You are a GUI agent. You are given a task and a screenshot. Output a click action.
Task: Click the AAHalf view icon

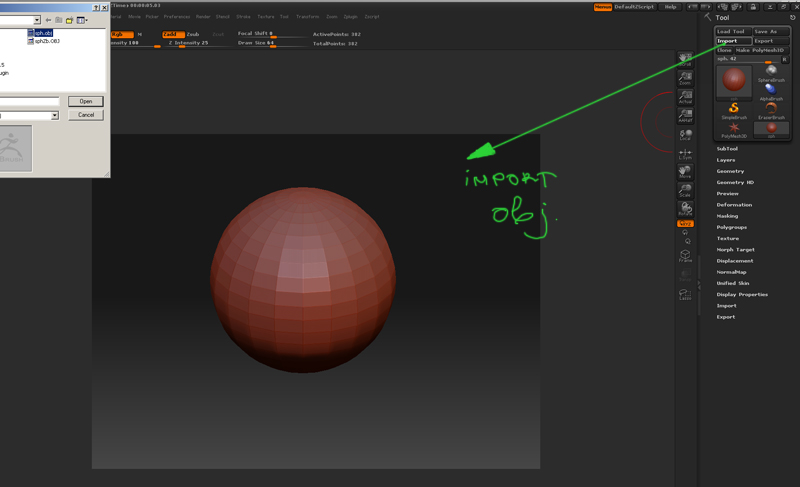pos(685,114)
